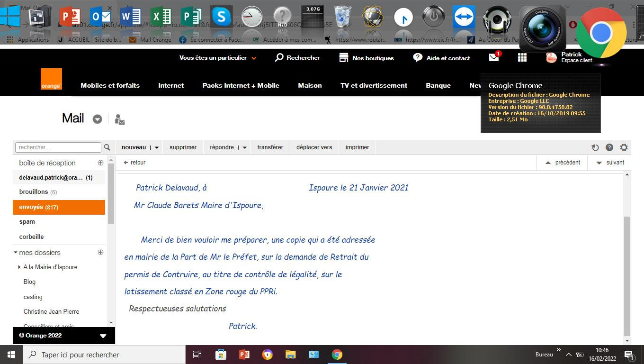Launch Publisher from the top dock
This screenshot has height=364, width=644.
point(191,17)
